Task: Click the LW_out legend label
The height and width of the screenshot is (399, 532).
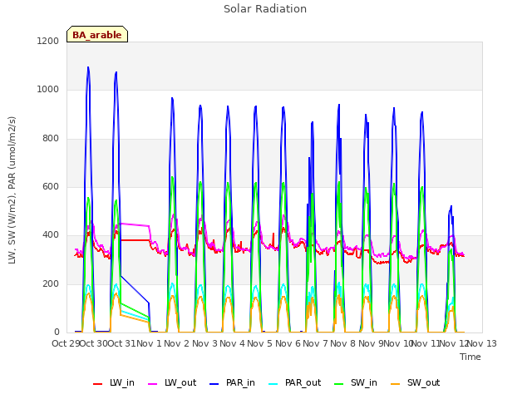Action: 180,382
